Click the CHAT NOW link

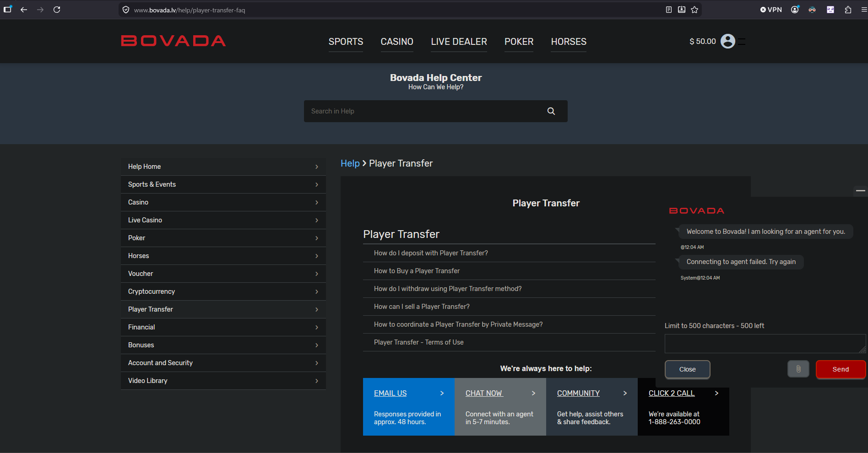484,393
